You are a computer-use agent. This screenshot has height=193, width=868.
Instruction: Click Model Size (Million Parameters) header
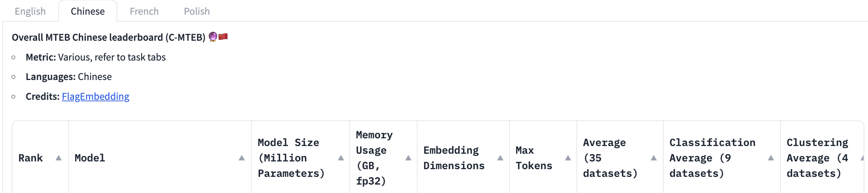291,158
